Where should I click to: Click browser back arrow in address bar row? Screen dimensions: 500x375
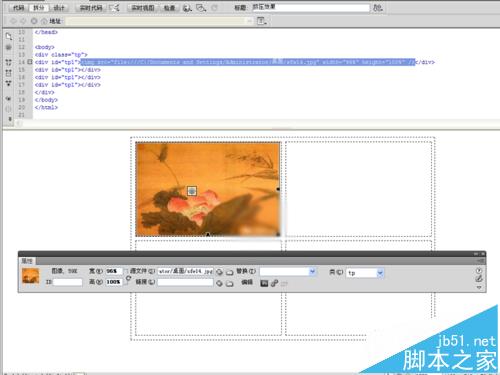click(x=13, y=21)
